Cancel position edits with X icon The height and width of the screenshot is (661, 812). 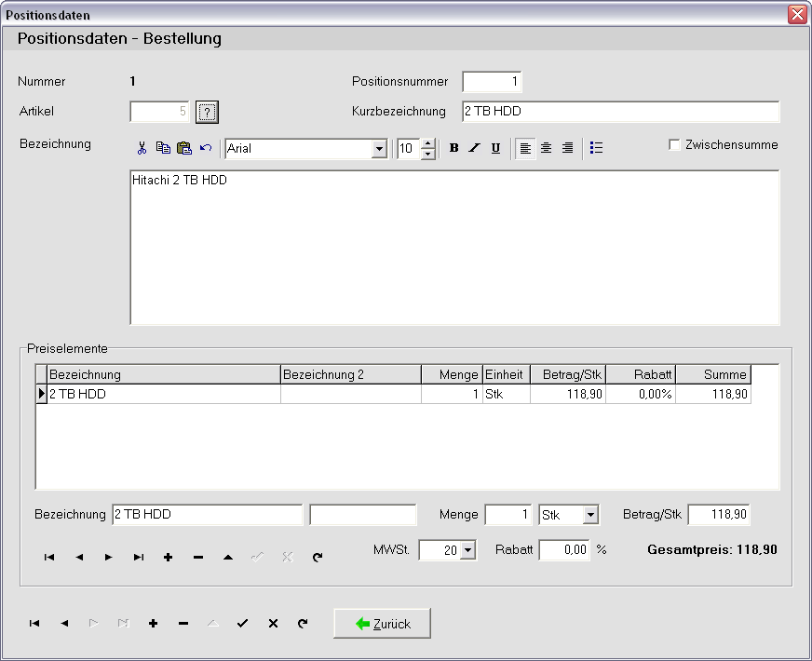coord(273,623)
